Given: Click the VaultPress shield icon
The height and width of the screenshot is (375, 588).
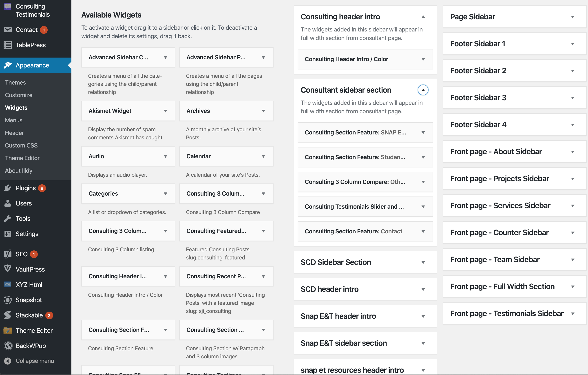Looking at the screenshot, I should pos(8,269).
